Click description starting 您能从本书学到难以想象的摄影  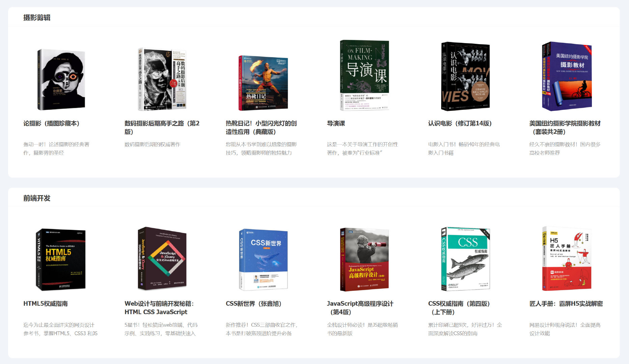pos(261,149)
